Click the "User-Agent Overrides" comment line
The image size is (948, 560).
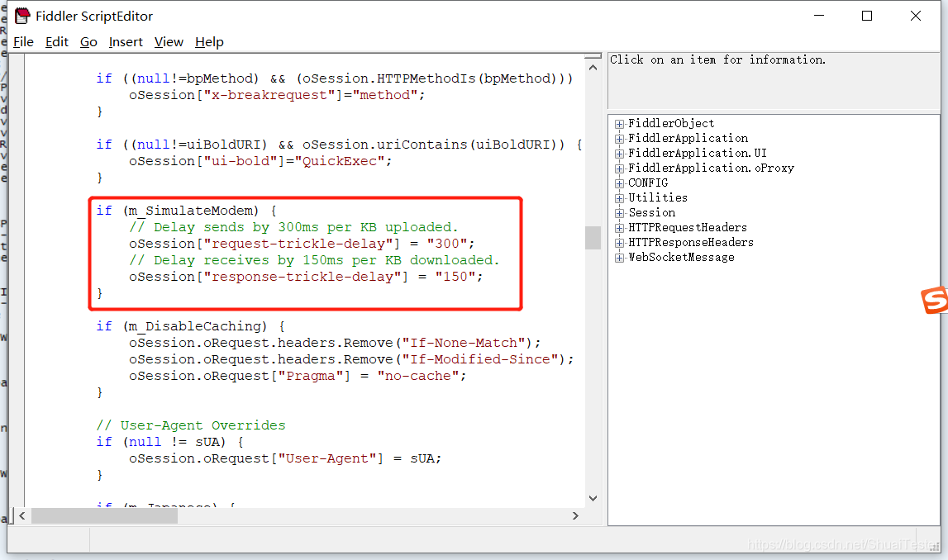tap(190, 425)
